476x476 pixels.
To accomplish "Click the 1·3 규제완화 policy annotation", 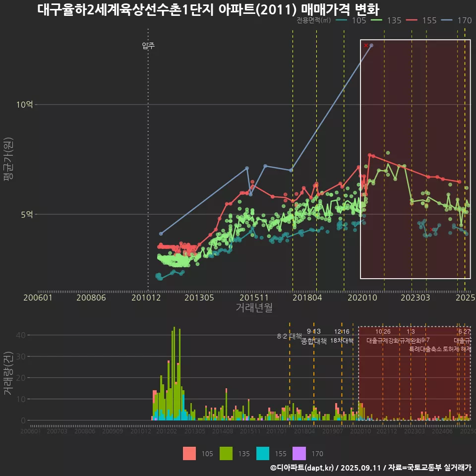I will pyautogui.click(x=411, y=336).
